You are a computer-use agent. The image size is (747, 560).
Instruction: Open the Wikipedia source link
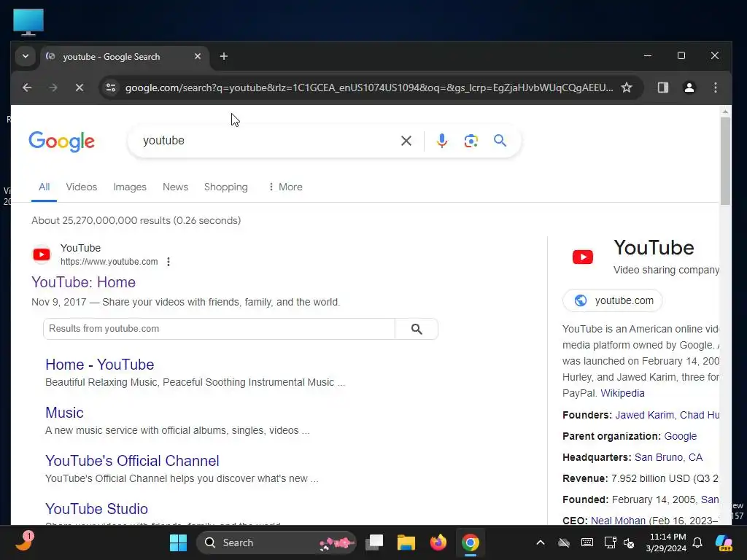622,393
